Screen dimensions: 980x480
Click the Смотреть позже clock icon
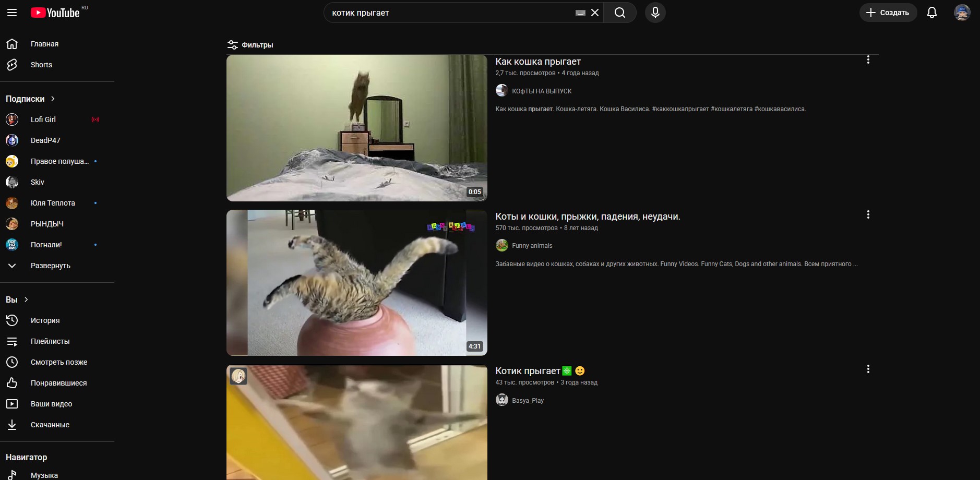coord(12,362)
